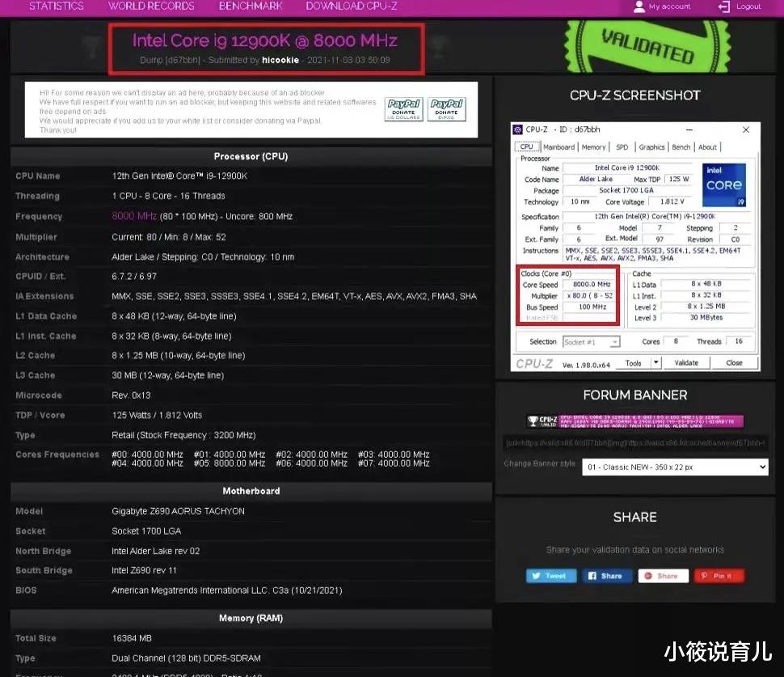784x677 pixels.
Task: Click the Intel Core i9 logo badge
Action: pos(723,184)
